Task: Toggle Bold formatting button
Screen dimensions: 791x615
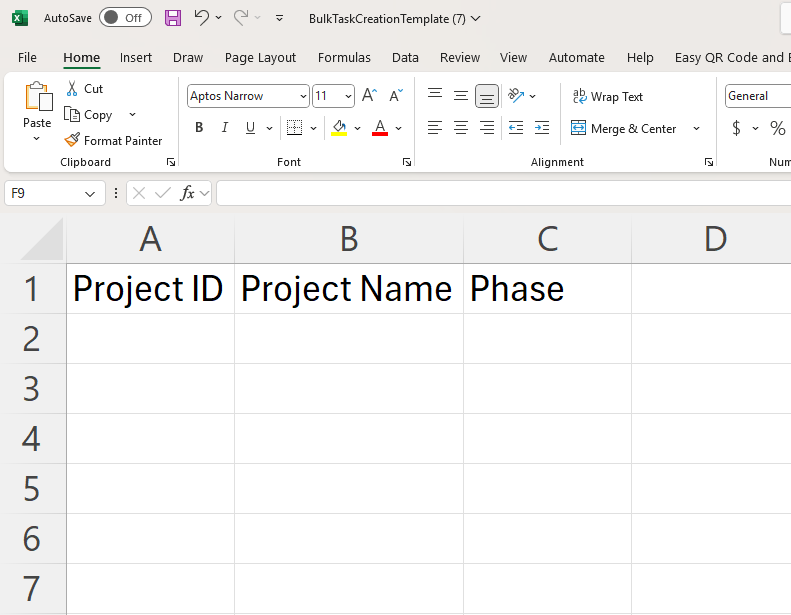Action: point(199,128)
